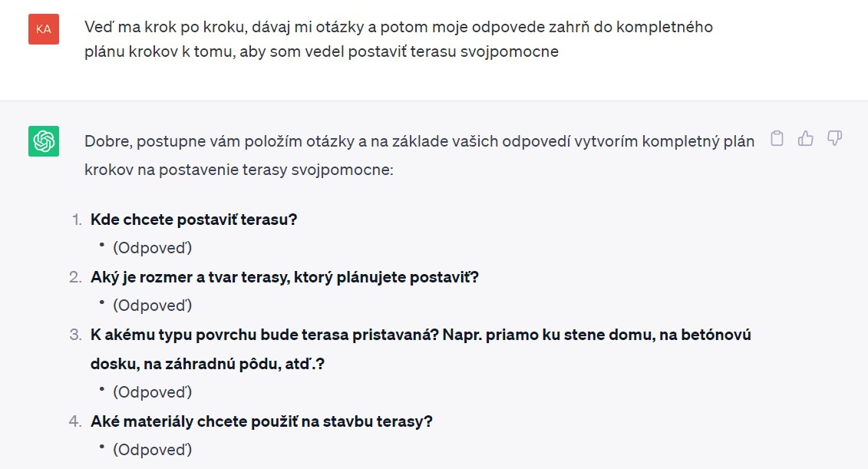Click the (Odpoveď) placeholder under question 4
Screen dimensions: 868x469
pos(152,450)
